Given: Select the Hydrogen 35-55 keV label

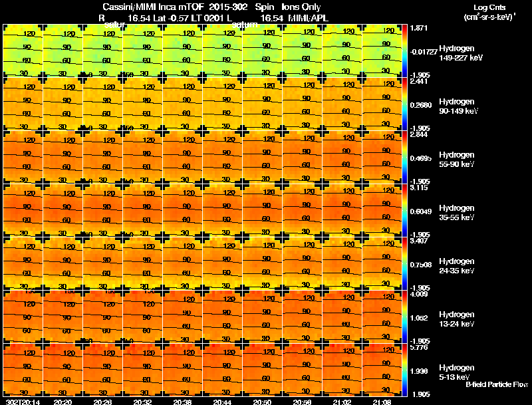Looking at the screenshot, I should pyautogui.click(x=457, y=213).
